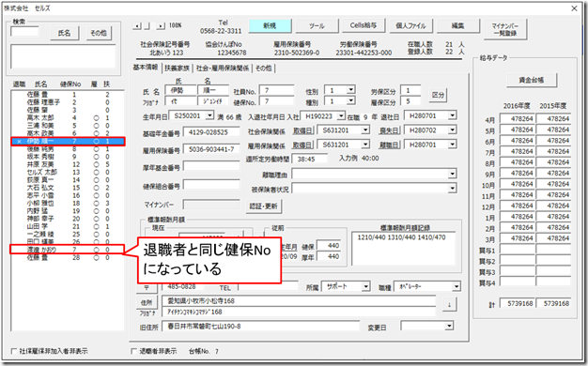The width and height of the screenshot is (588, 366).
Task: Click the 健保組合番号 input field
Action: tap(211, 184)
